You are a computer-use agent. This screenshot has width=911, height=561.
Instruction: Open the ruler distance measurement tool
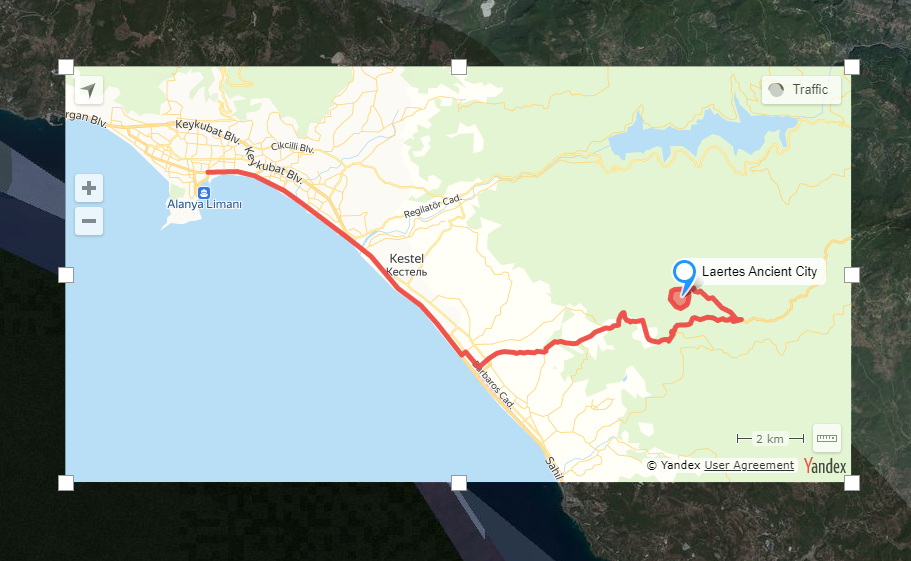827,438
